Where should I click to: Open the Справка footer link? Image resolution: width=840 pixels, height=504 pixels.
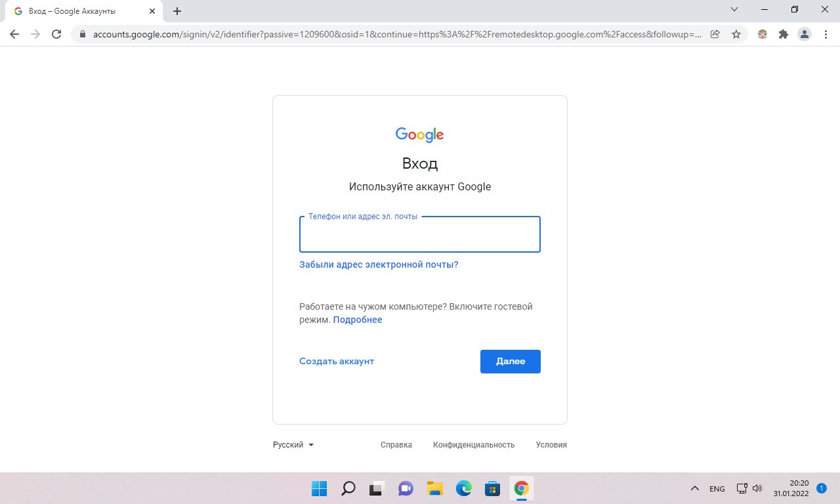pos(396,444)
